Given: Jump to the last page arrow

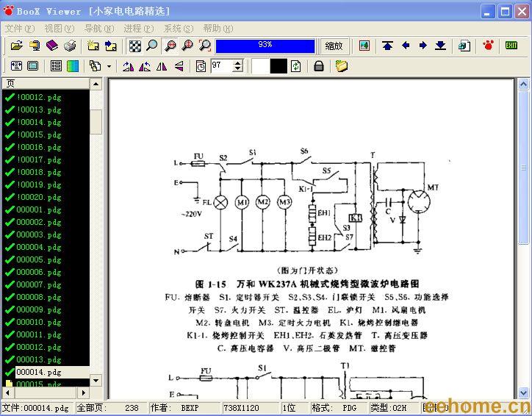Looking at the screenshot, I should click(x=440, y=46).
